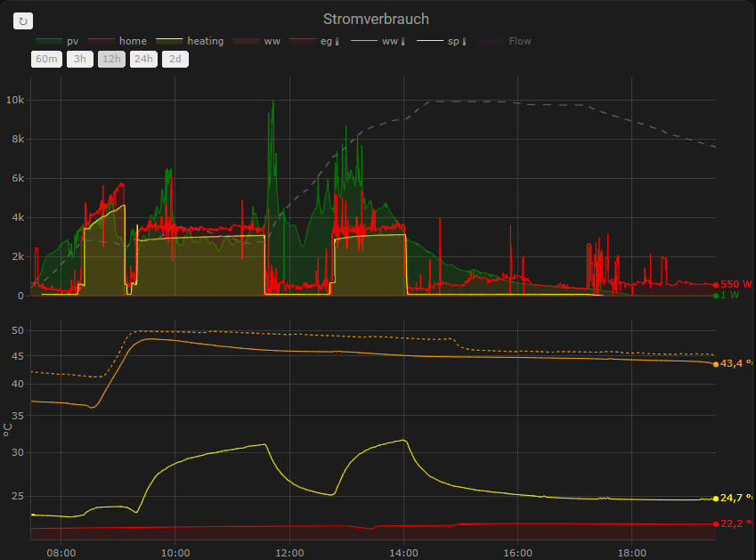Set time range to 60m
The image size is (756, 560).
pyautogui.click(x=45, y=60)
